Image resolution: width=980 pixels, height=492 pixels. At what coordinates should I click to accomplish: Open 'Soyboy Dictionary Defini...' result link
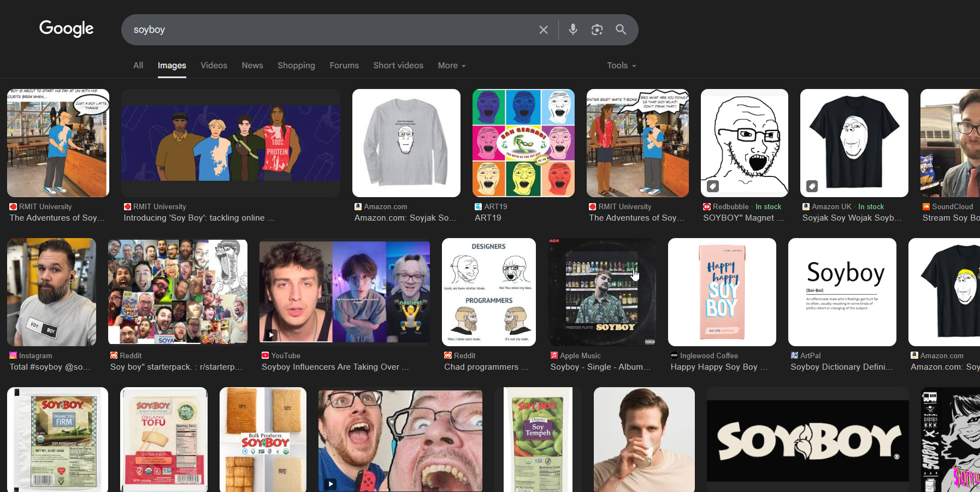(842, 367)
